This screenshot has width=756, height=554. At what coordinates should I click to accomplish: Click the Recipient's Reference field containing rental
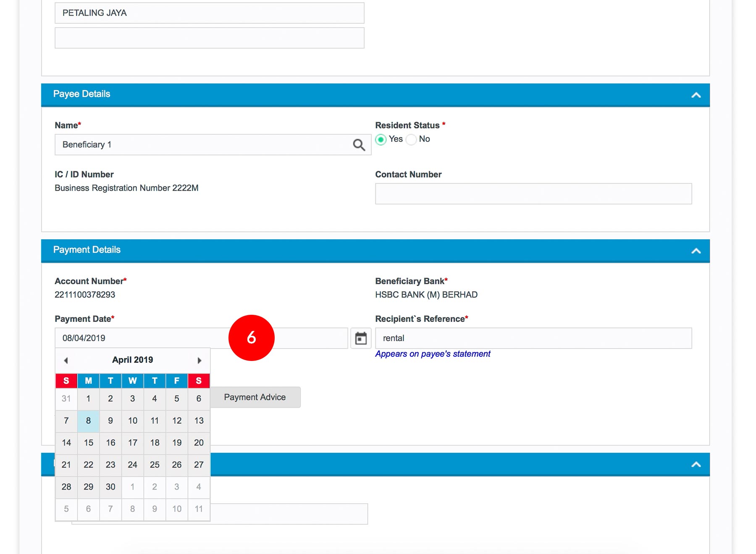tap(533, 338)
